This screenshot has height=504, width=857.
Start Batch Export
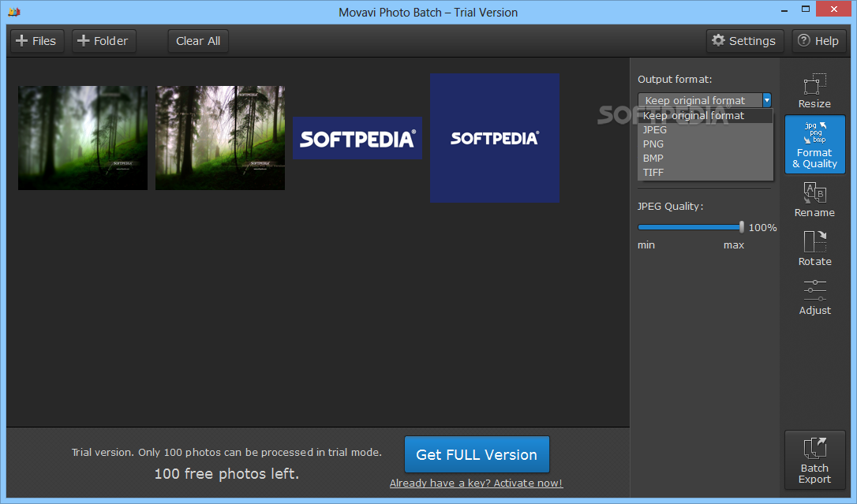814,461
